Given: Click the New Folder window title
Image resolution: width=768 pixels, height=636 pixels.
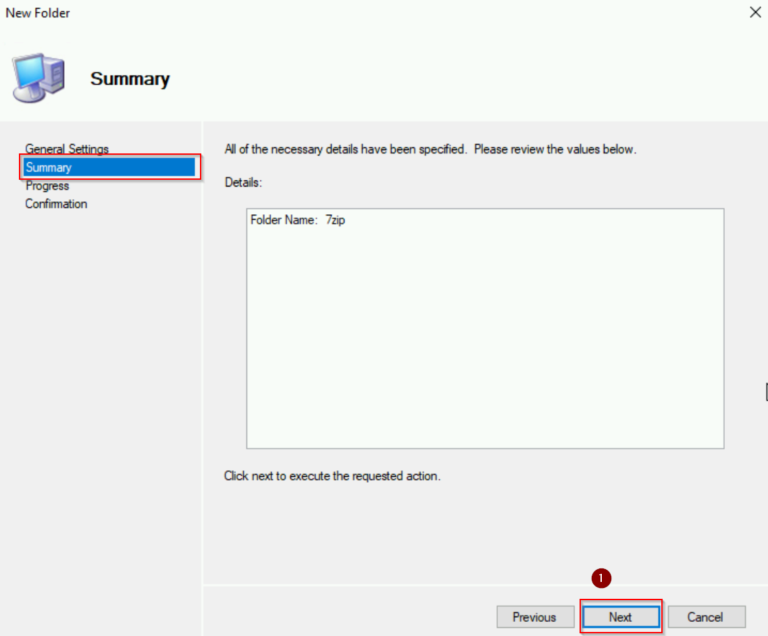Looking at the screenshot, I should [38, 13].
